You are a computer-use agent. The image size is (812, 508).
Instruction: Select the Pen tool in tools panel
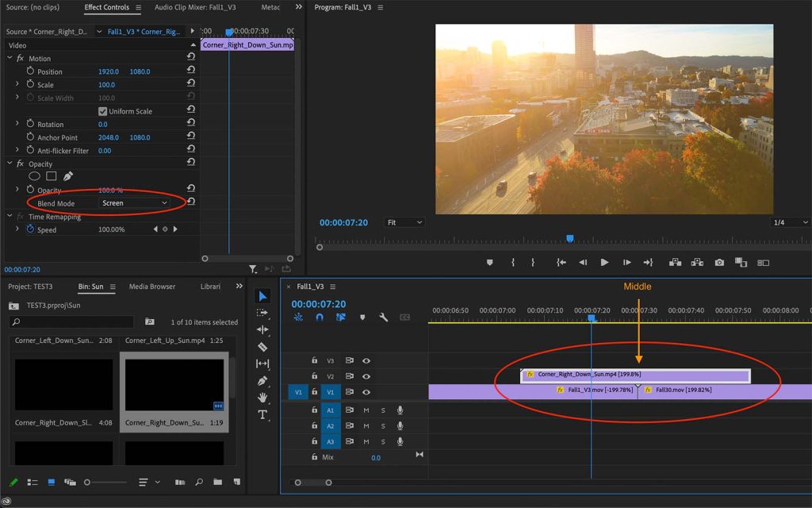click(262, 381)
